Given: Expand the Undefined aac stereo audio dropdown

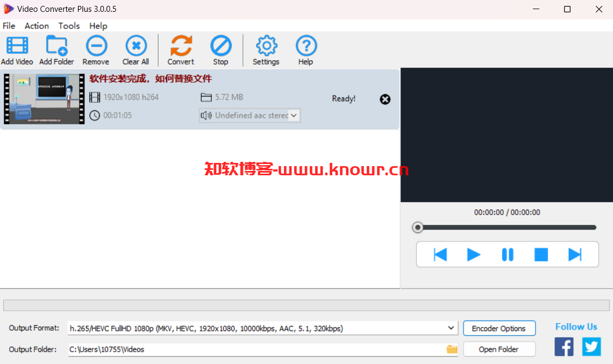Looking at the screenshot, I should [294, 116].
